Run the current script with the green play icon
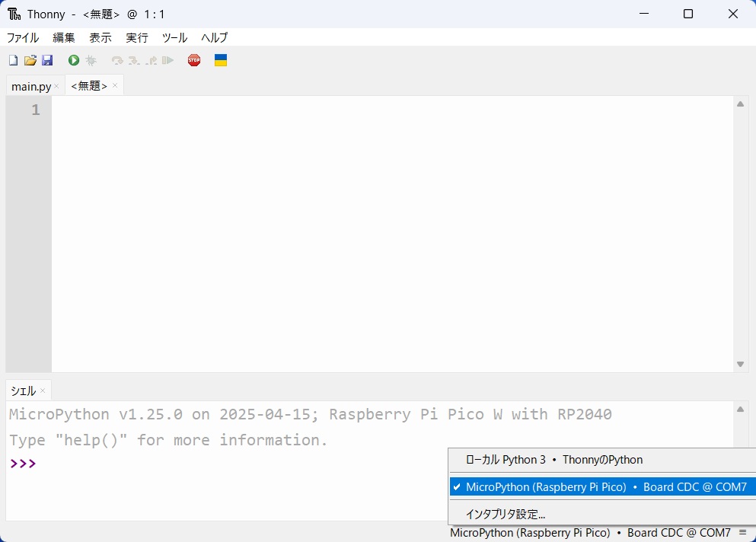The height and width of the screenshot is (542, 756). tap(74, 60)
